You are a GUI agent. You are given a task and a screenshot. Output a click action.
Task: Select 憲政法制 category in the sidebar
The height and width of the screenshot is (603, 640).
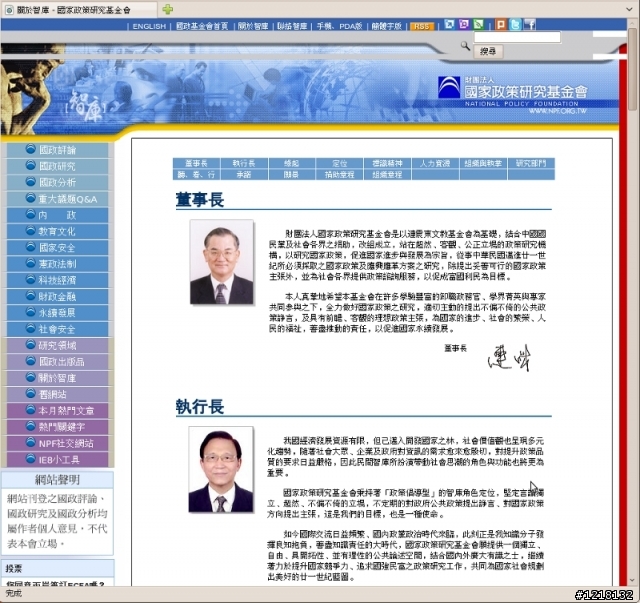point(57,264)
